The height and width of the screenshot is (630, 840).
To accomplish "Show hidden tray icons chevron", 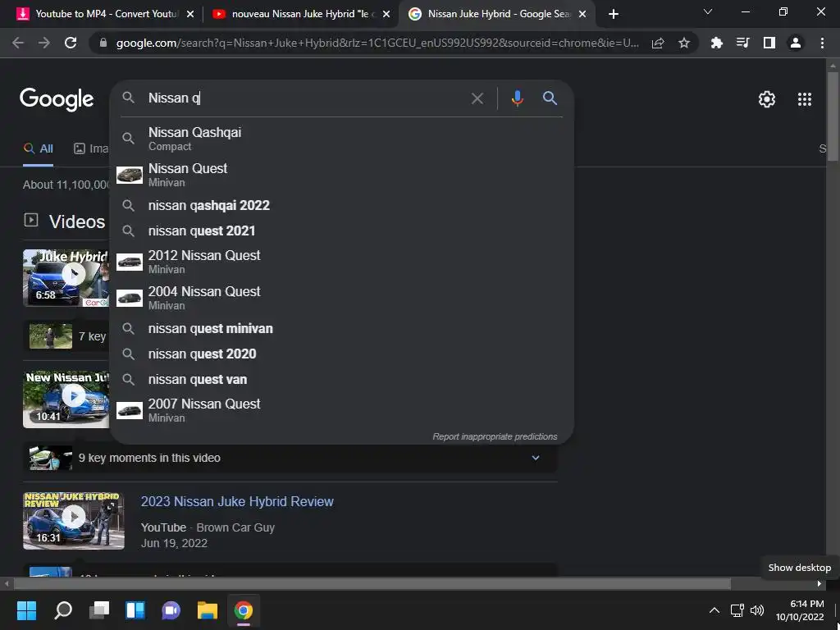I will click(x=714, y=610).
